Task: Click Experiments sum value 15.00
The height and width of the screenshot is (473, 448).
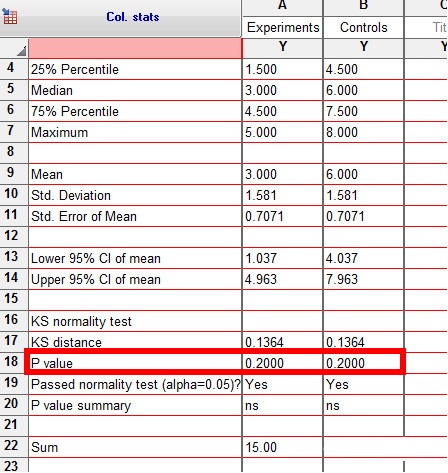Action: click(x=261, y=447)
